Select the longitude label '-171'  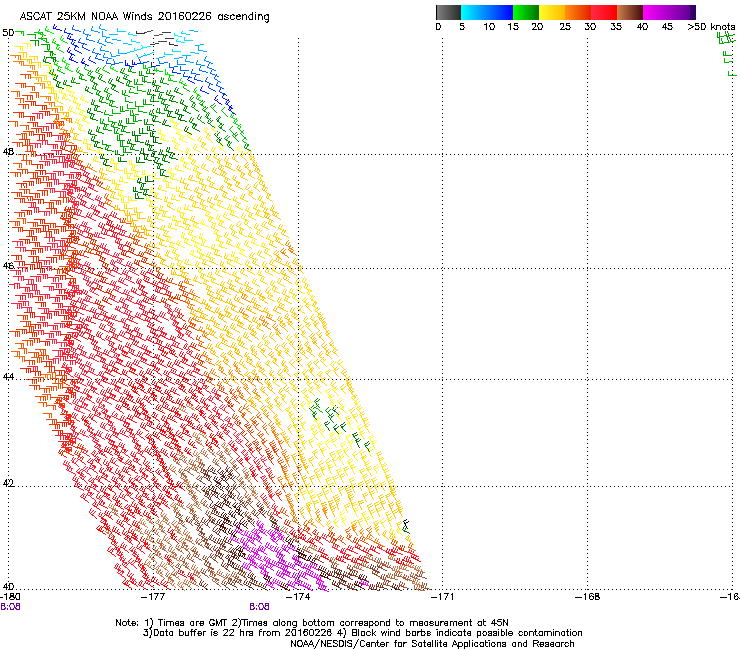click(442, 597)
